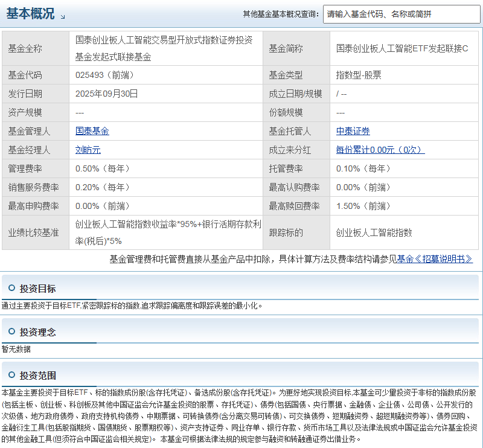
Task: Select the 投资目标 section header
Action: [x=37, y=289]
